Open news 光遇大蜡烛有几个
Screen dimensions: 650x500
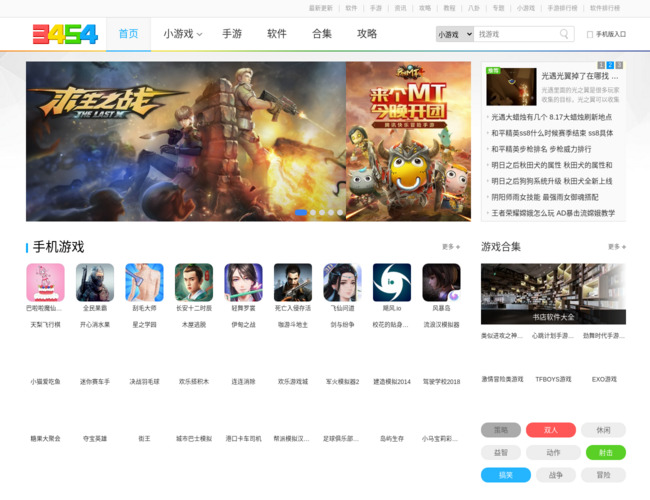(x=551, y=117)
